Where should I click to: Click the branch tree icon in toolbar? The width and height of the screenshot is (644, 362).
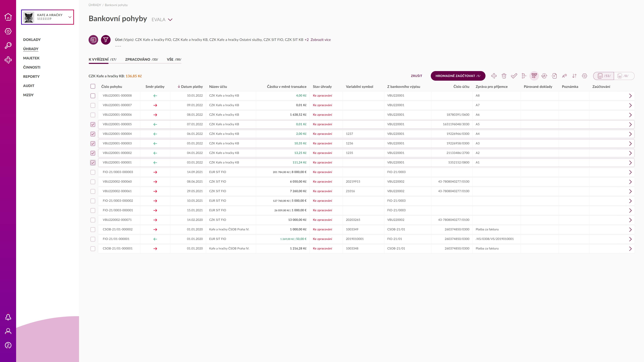[524, 76]
